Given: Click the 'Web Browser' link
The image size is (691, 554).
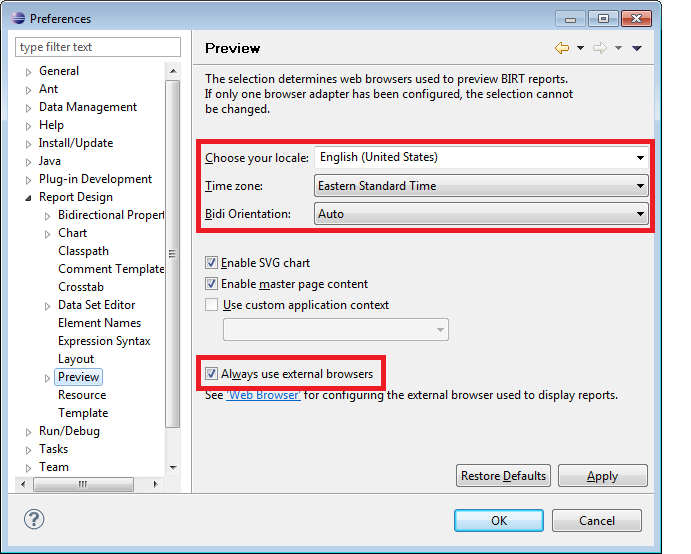Looking at the screenshot, I should (263, 395).
